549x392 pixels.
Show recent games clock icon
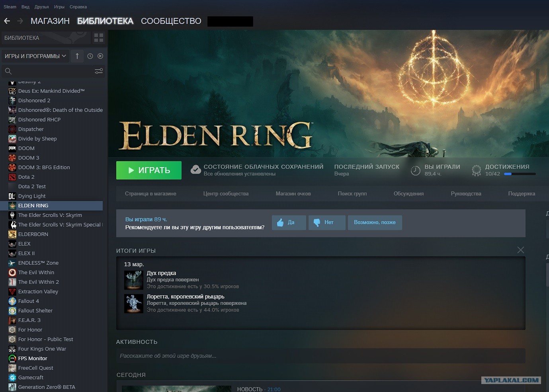click(90, 56)
